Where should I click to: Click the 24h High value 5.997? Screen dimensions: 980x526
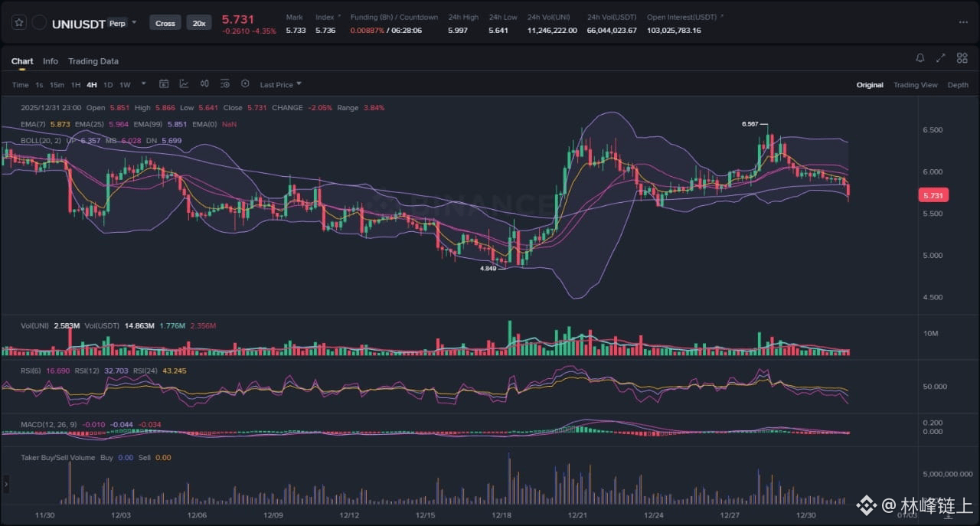pyautogui.click(x=458, y=31)
